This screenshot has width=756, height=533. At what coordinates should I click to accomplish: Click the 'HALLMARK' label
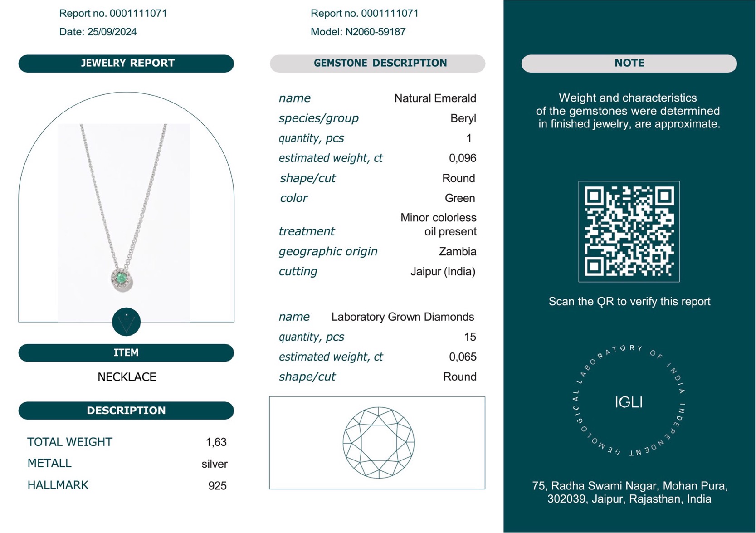[58, 485]
